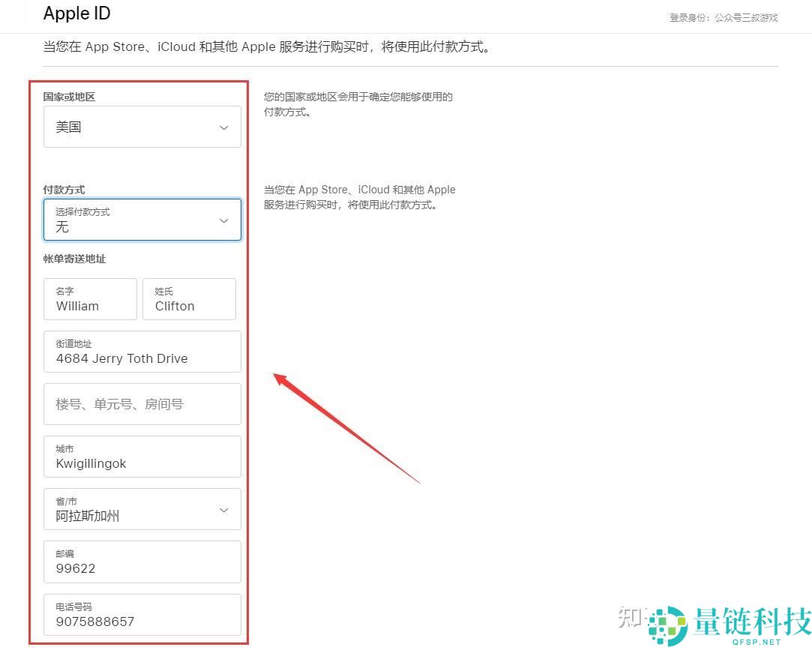Open the country dropdown showing 美国
This screenshot has height=650, width=812.
click(x=142, y=127)
